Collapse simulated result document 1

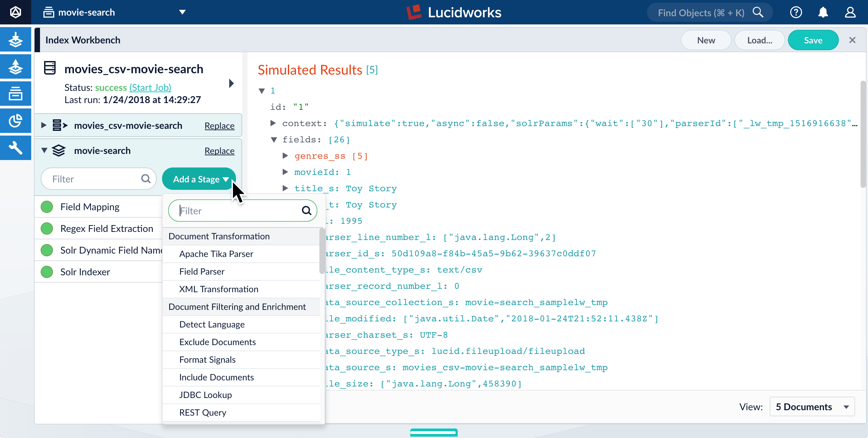(x=262, y=91)
